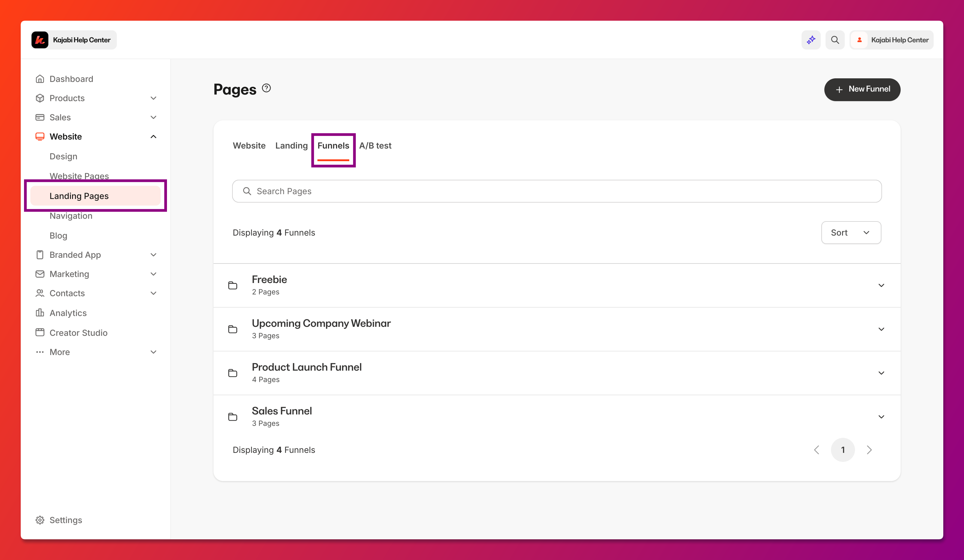Open the AI sparkle assistant icon
964x560 pixels.
coord(811,40)
